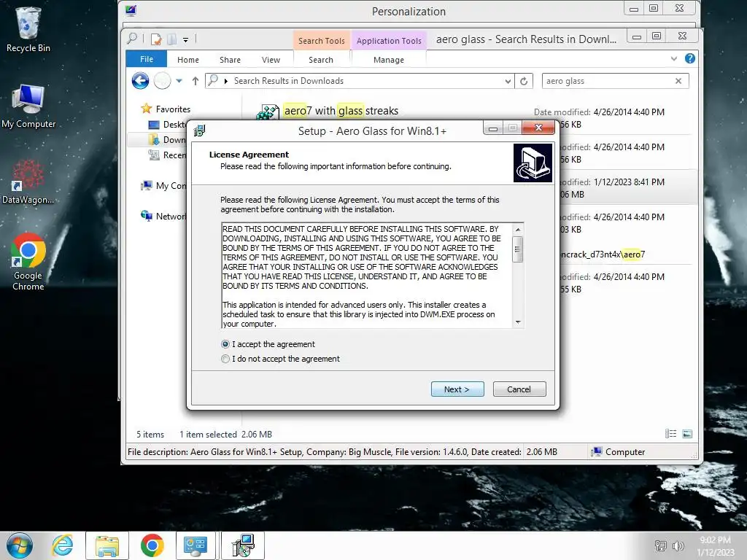Open My Computer desktop icon

28,106
